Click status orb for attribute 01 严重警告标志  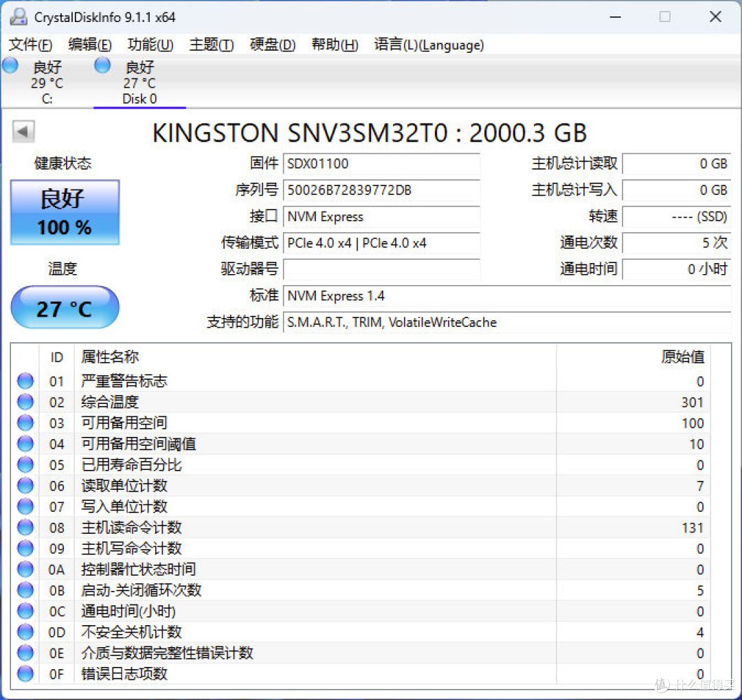(25, 381)
